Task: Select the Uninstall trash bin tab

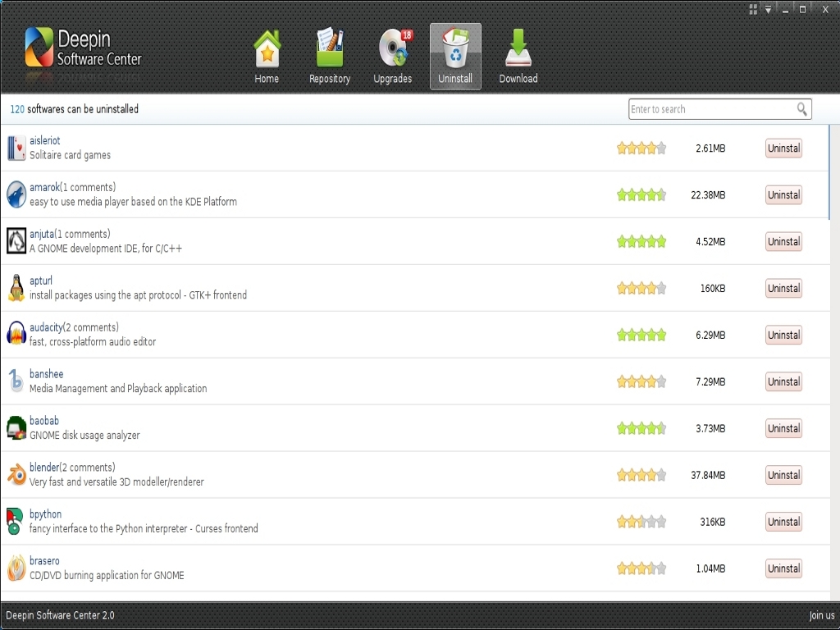Action: 455,57
